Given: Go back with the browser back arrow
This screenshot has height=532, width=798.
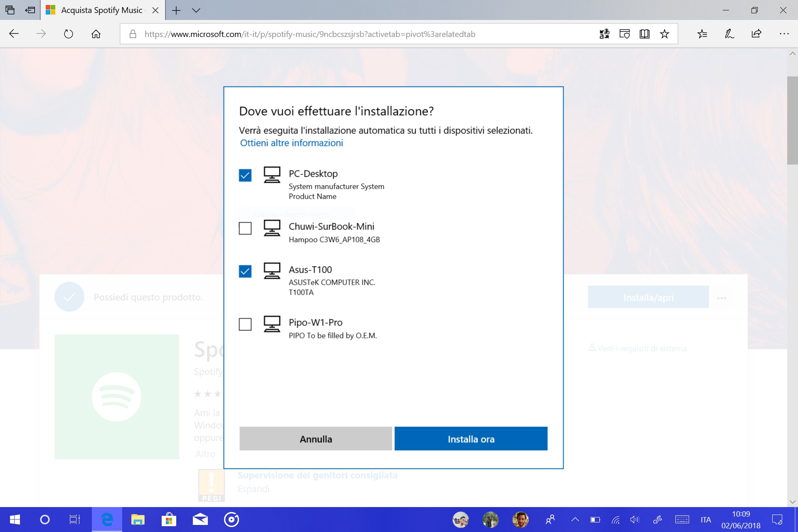Looking at the screenshot, I should tap(14, 34).
